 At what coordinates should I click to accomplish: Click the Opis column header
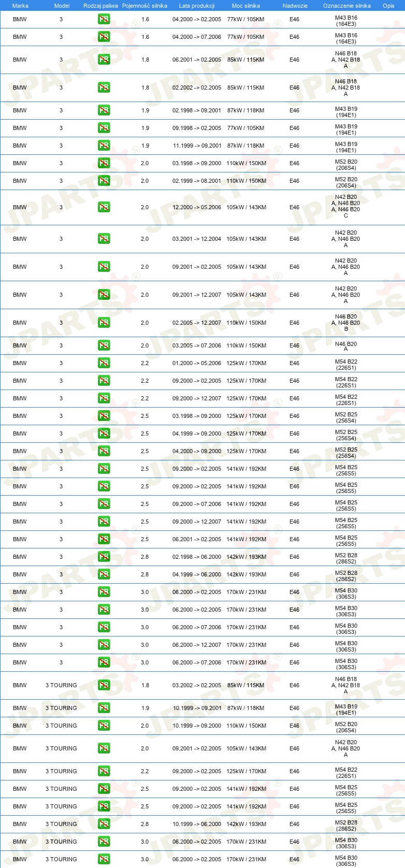point(388,6)
